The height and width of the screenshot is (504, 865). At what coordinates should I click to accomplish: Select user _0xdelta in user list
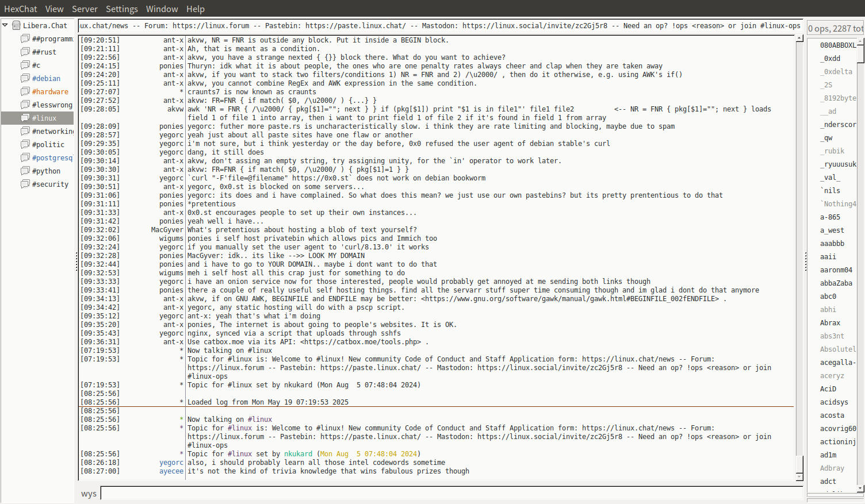[836, 72]
